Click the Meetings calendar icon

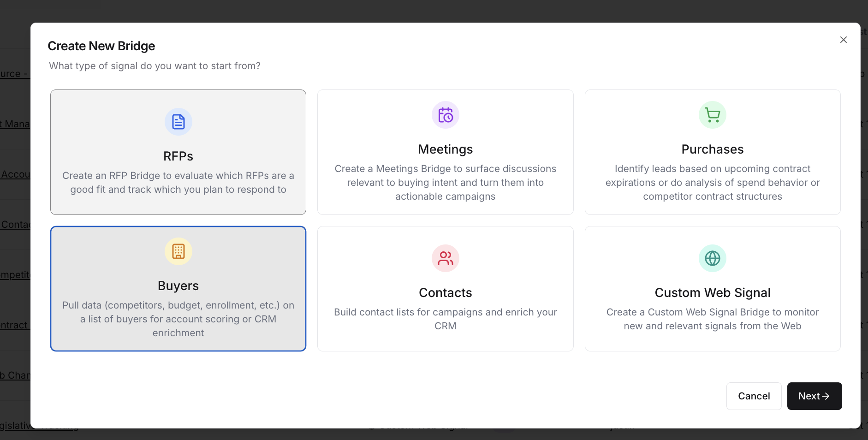[x=445, y=115]
